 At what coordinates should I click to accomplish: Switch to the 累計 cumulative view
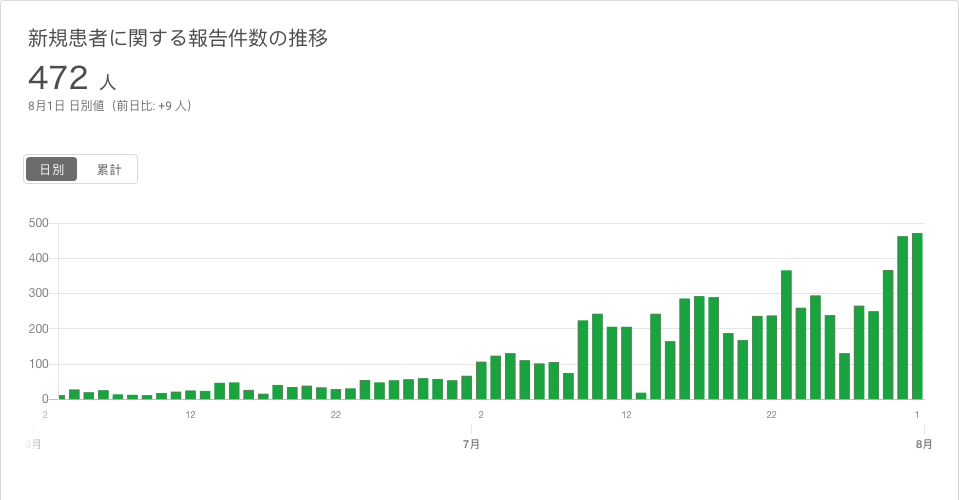[x=109, y=169]
